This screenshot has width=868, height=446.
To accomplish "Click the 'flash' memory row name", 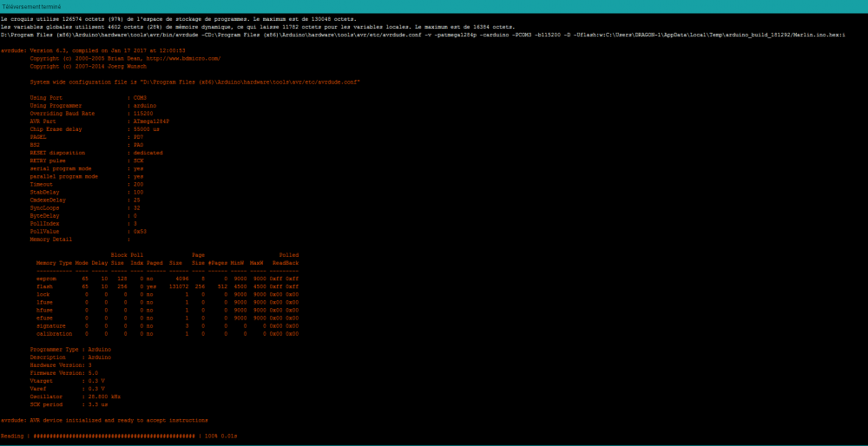I will click(x=44, y=286).
